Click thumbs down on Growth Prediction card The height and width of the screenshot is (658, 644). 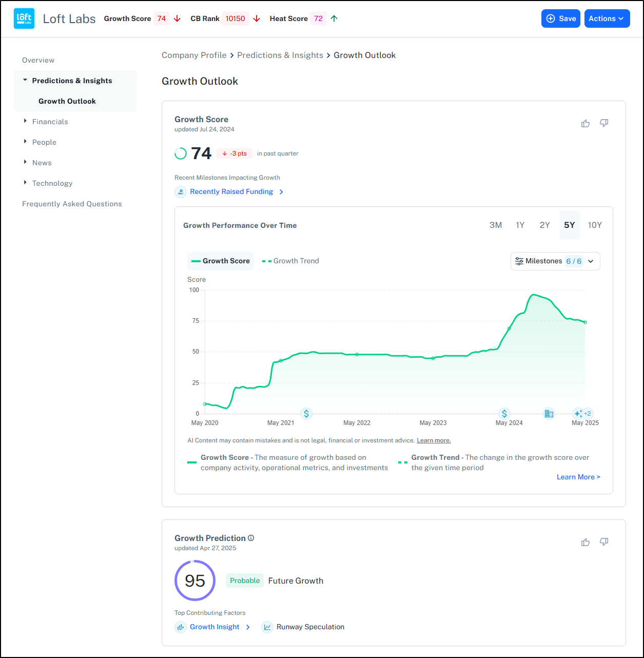(x=604, y=542)
